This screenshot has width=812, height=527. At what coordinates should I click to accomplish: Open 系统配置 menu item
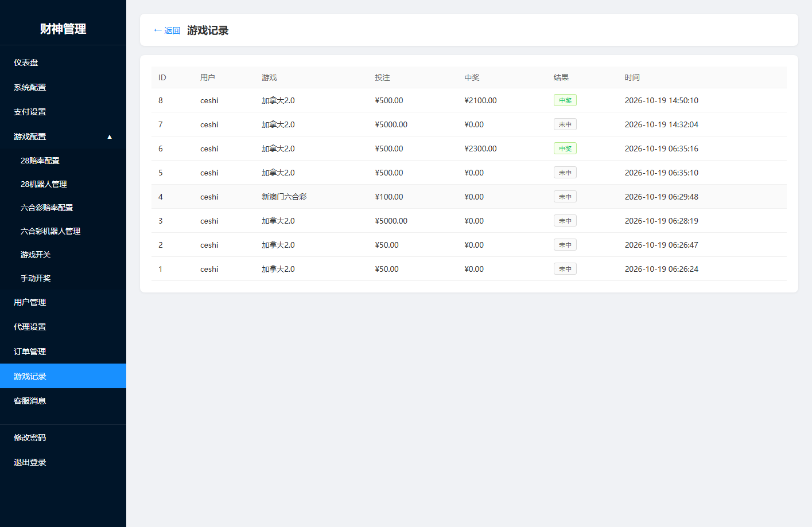click(x=63, y=87)
